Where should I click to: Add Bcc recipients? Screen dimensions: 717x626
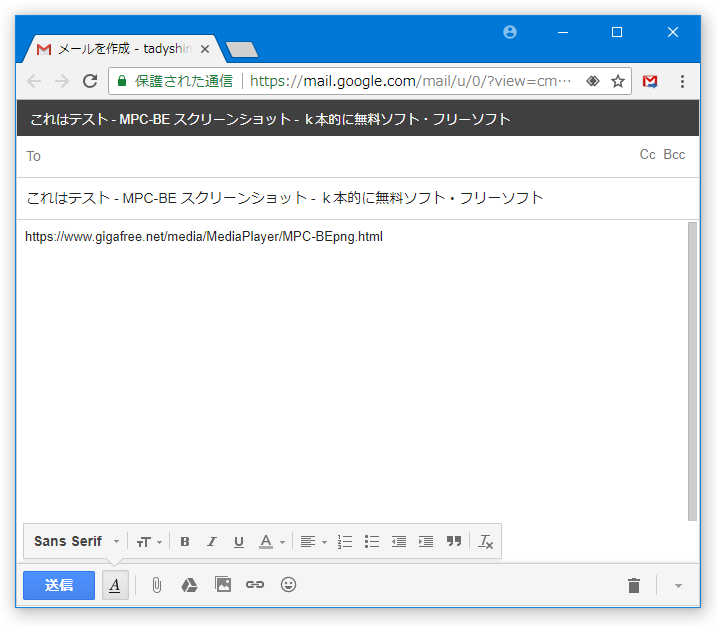click(674, 155)
